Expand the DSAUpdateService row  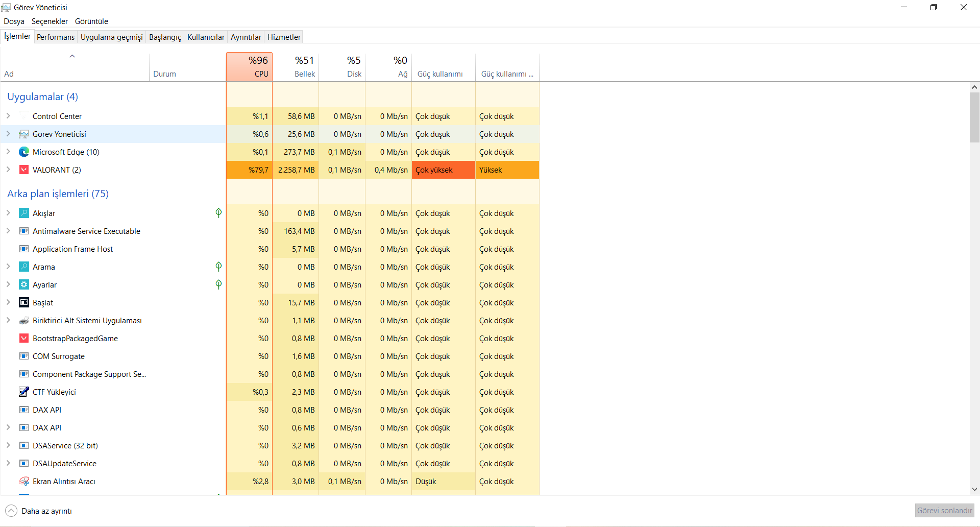[8, 463]
